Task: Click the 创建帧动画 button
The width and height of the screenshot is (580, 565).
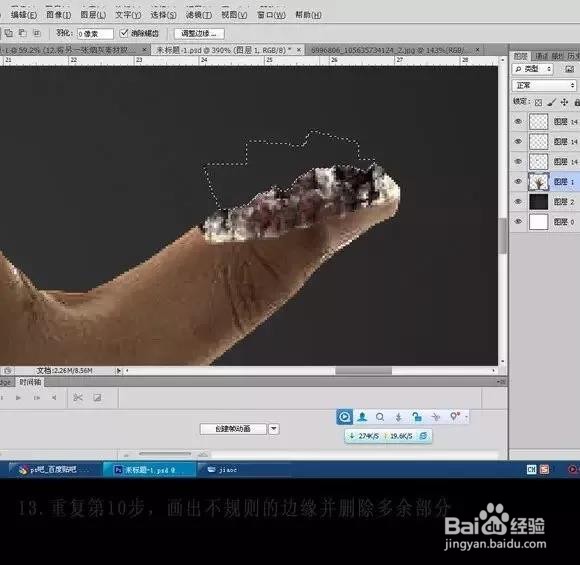Action: pyautogui.click(x=233, y=429)
